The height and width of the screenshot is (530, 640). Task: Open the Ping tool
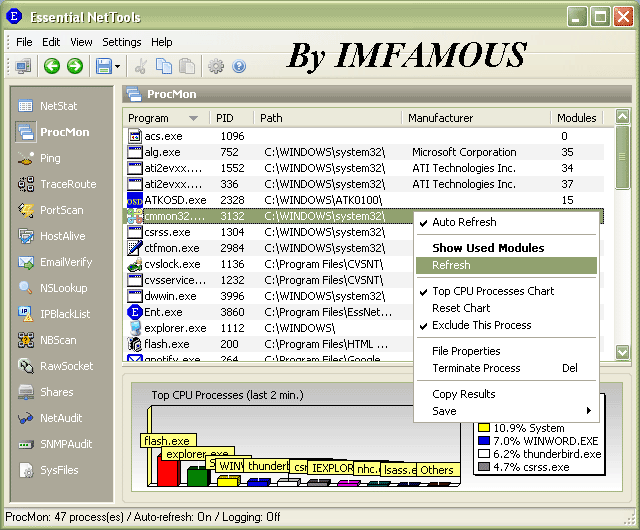click(39, 158)
